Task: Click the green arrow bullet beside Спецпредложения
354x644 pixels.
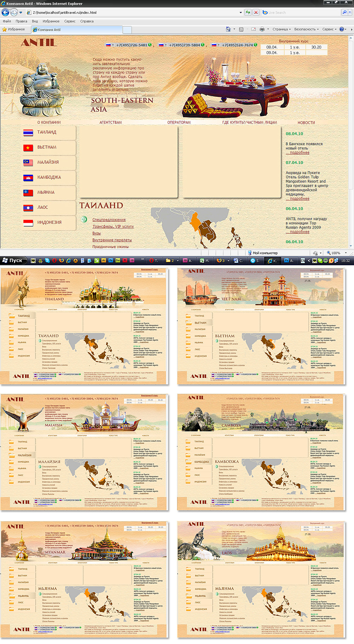Action: [x=84, y=219]
